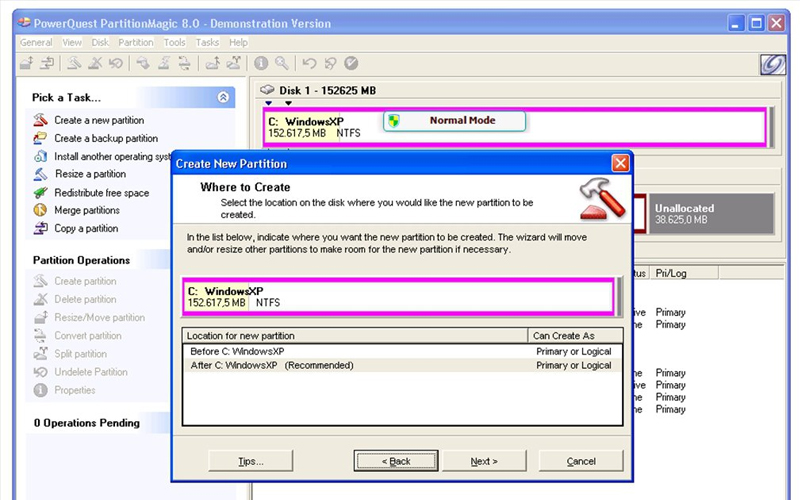Open the Partition menu
The width and height of the screenshot is (800, 500).
[136, 42]
